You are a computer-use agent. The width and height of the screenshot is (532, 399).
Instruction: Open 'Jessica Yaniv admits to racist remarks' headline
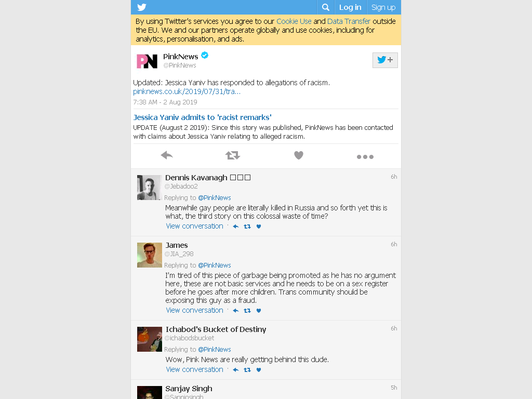point(202,117)
